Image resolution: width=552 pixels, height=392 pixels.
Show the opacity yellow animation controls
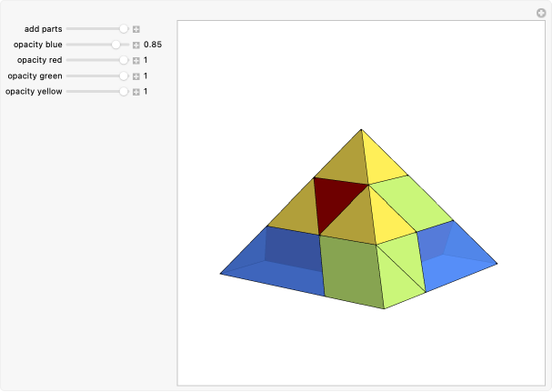click(135, 92)
